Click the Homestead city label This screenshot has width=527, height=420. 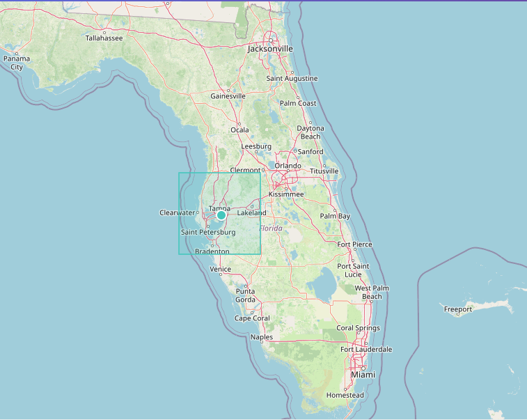tap(345, 396)
